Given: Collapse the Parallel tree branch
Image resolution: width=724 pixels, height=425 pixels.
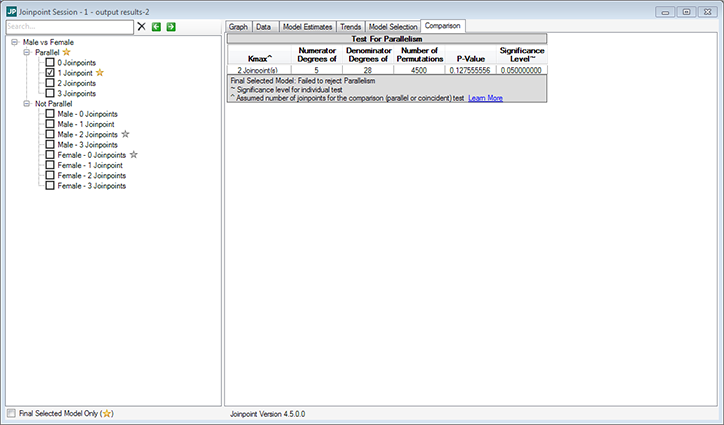Looking at the screenshot, I should pyautogui.click(x=26, y=52).
